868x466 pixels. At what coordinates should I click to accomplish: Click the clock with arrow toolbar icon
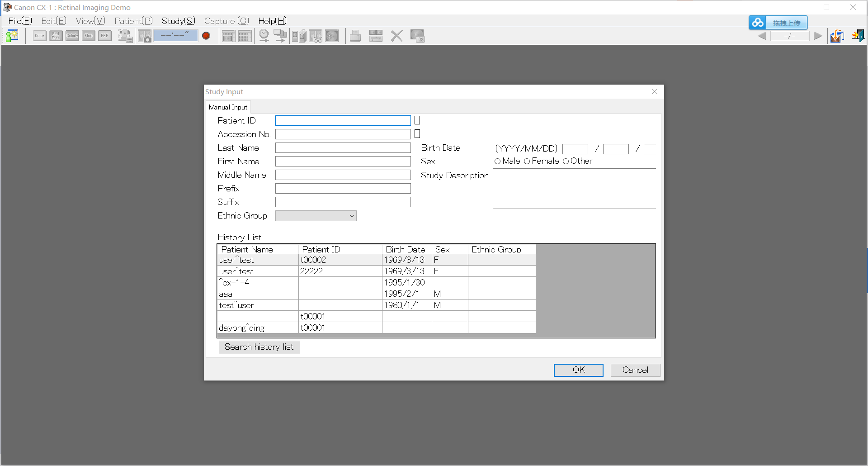[264, 36]
